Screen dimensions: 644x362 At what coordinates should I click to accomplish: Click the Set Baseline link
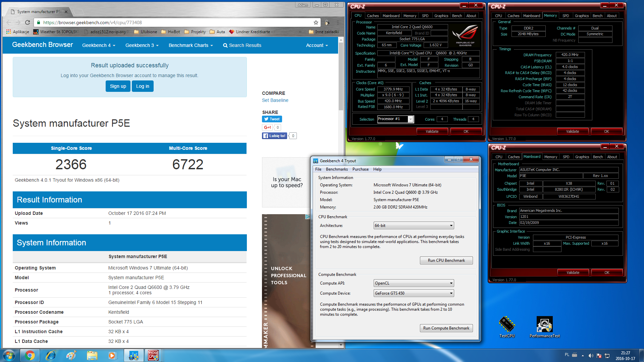(275, 100)
